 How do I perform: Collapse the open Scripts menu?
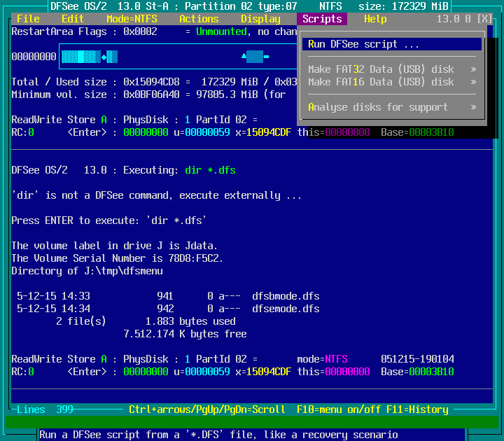[x=322, y=19]
